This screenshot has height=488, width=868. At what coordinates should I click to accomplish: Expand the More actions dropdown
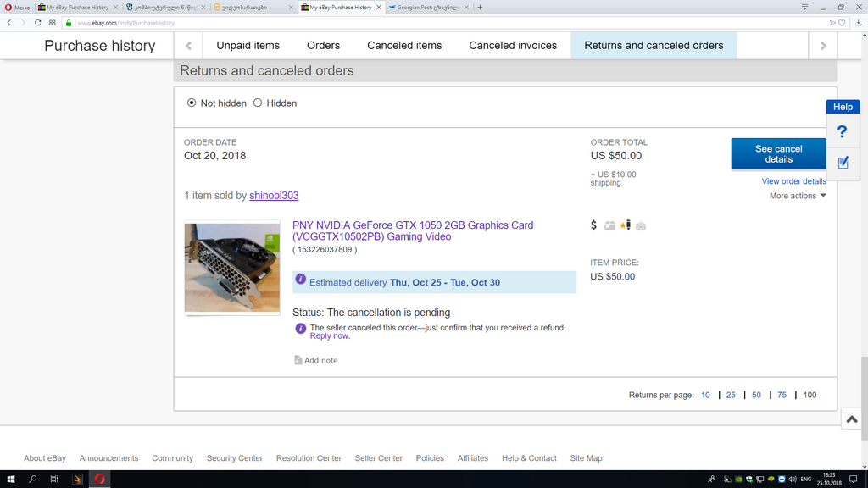click(x=798, y=196)
